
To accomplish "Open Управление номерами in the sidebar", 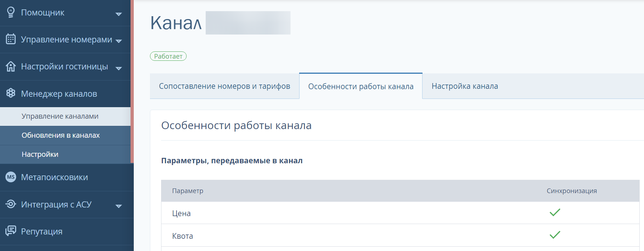I will pos(65,40).
